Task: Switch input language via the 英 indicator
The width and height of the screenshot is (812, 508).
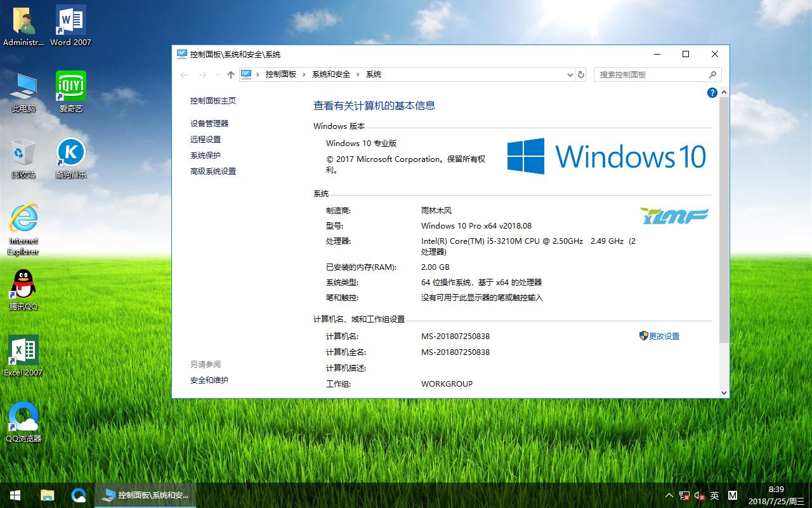Action: tap(715, 495)
